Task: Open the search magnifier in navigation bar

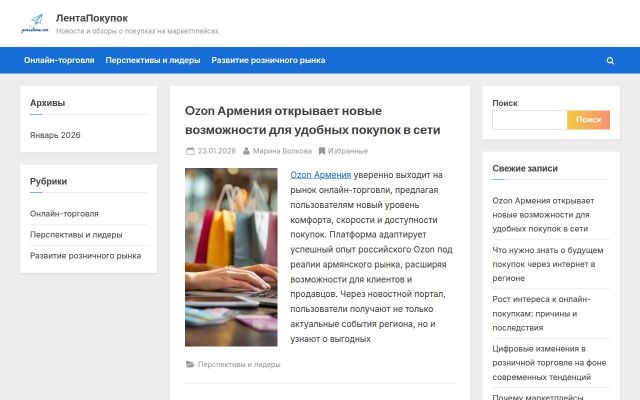Action: click(610, 60)
